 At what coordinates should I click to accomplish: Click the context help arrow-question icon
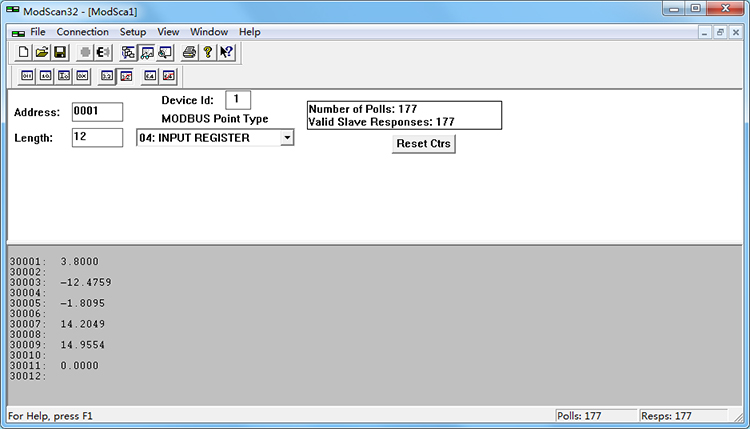[225, 52]
